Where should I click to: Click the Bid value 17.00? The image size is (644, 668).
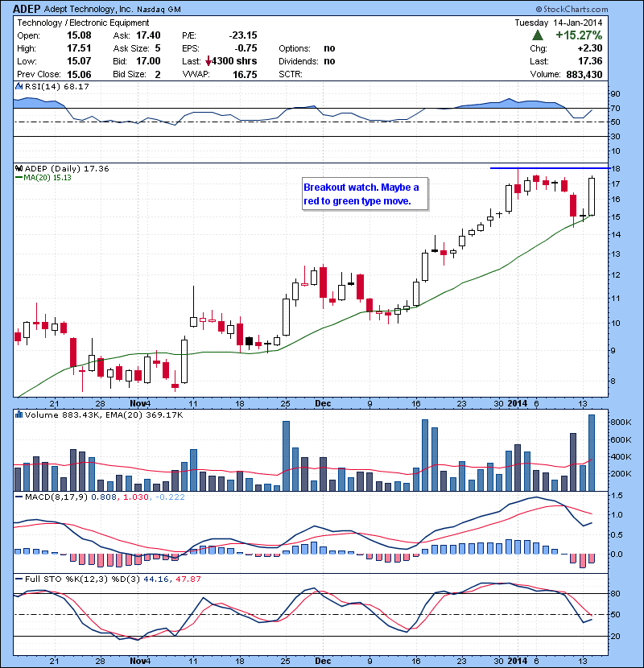148,61
